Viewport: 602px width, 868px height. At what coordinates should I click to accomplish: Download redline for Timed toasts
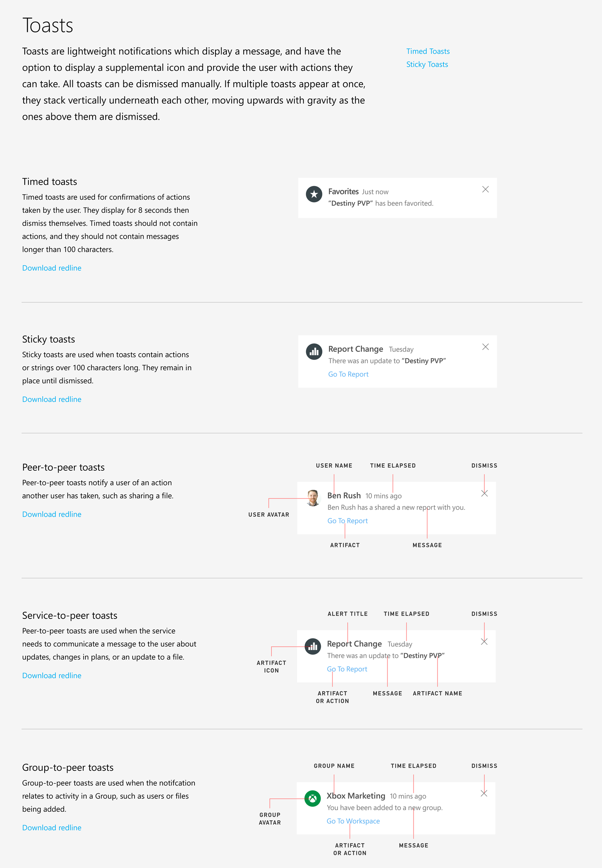[52, 268]
